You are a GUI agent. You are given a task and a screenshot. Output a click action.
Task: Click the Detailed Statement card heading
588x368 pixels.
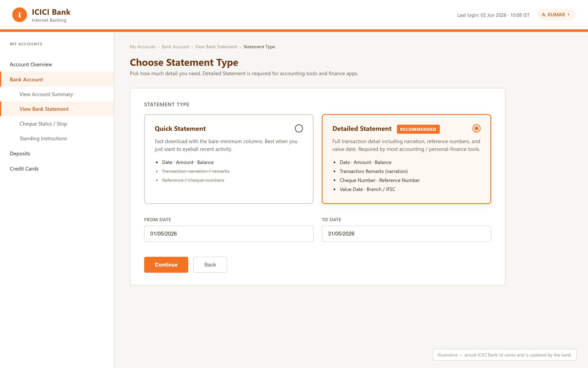(x=362, y=129)
